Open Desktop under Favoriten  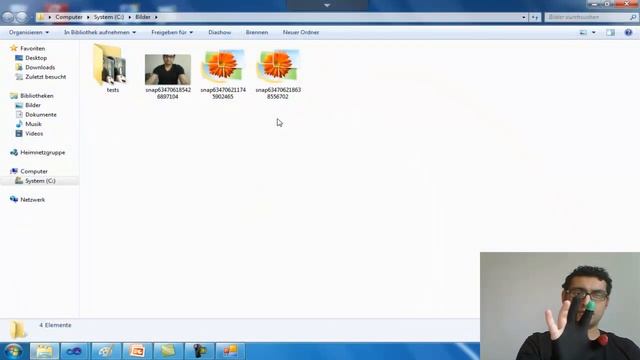[36, 58]
